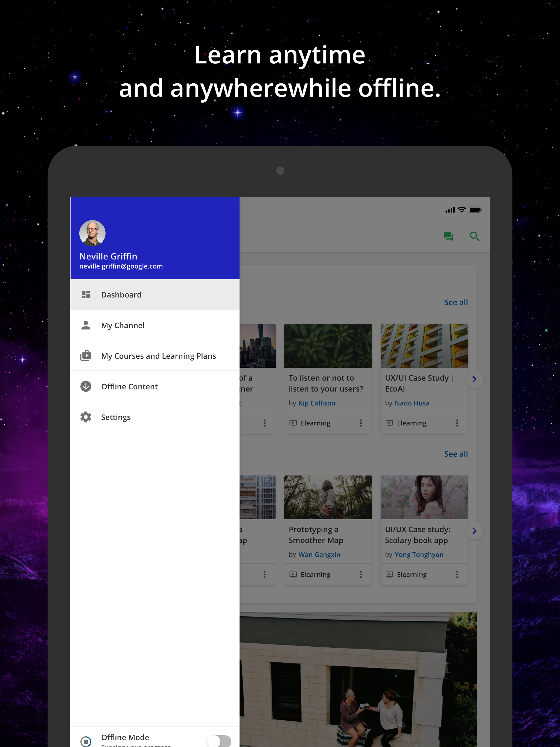Click Elearning icon on Yong Tonghyon card
Viewport: 560px width, 747px height.
pos(389,574)
